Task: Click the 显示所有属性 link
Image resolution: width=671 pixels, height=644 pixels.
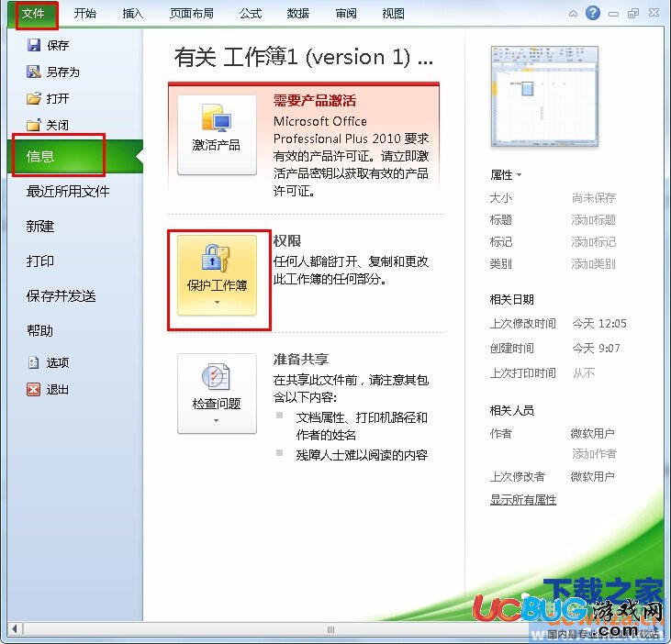Action: click(523, 499)
